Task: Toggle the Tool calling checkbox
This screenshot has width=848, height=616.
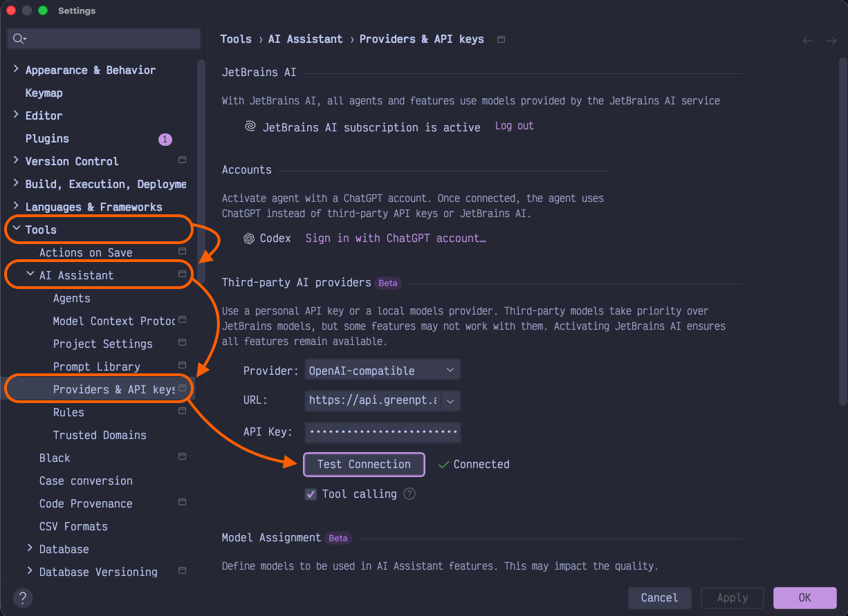Action: click(x=311, y=494)
